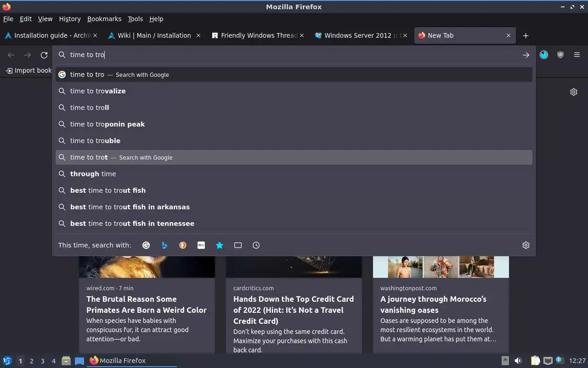Open wired.com Primates Weird Color article

pyautogui.click(x=147, y=305)
